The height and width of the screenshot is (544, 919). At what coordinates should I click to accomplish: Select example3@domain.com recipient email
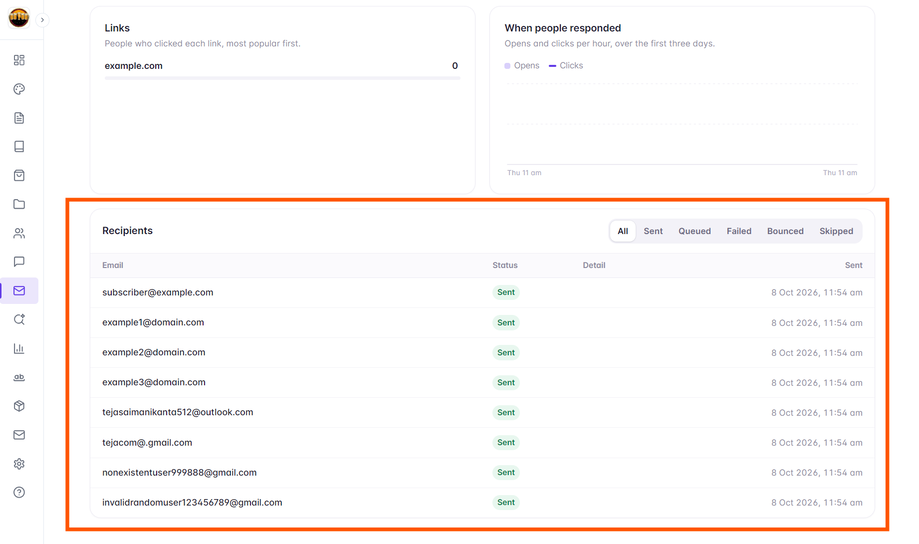154,382
